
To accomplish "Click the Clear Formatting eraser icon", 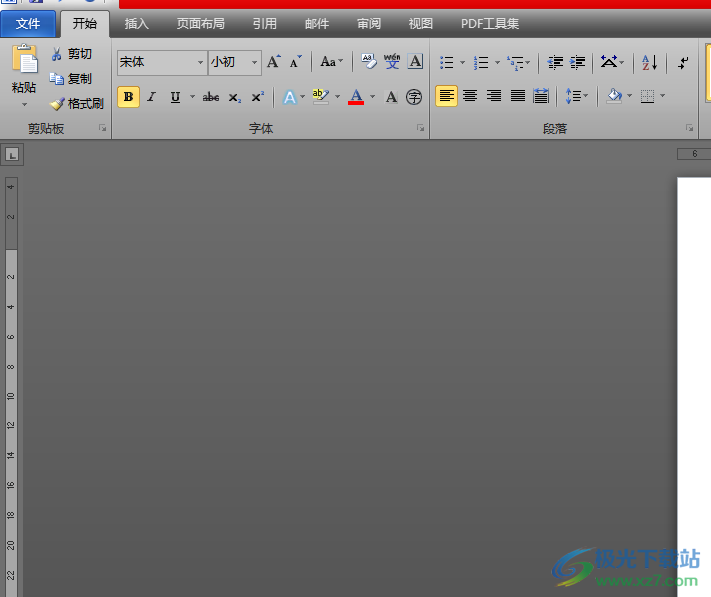I will 369,61.
